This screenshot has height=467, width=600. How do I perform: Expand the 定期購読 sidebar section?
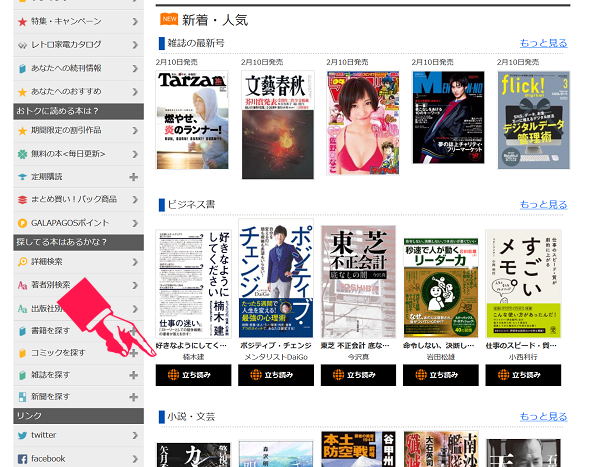(x=134, y=177)
